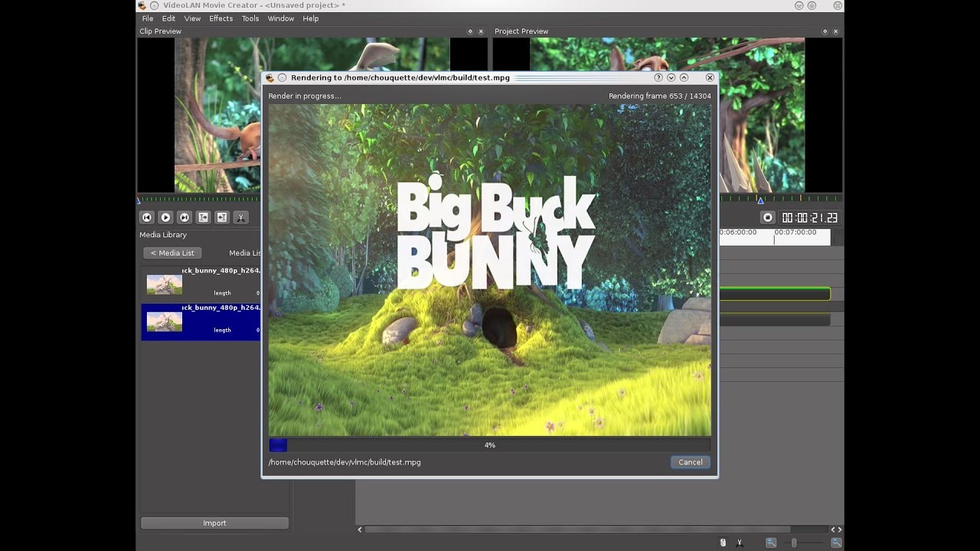Select first bunny_480p_h264 media thumbnail
980x551 pixels.
165,285
